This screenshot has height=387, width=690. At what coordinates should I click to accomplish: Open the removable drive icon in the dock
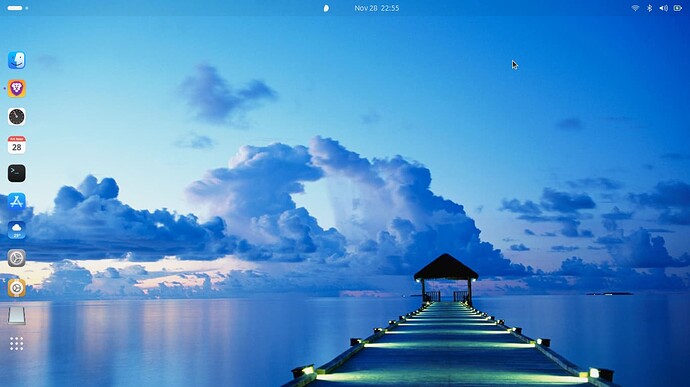click(x=17, y=316)
